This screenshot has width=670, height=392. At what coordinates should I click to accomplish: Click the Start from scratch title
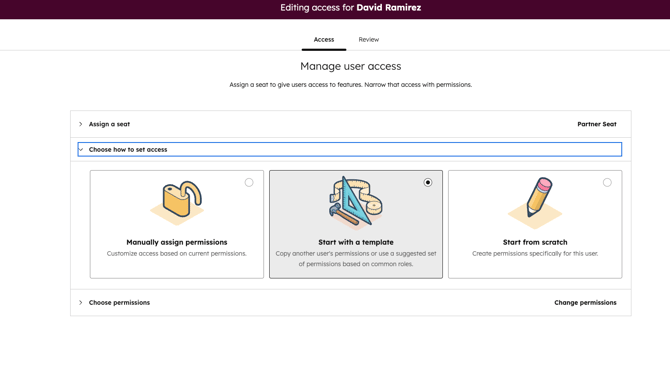tap(535, 242)
